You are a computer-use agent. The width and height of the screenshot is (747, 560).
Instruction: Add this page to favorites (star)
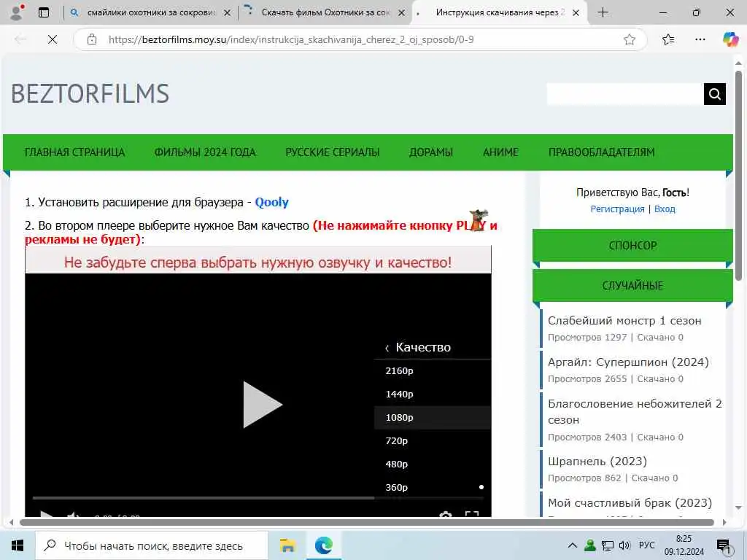pyautogui.click(x=630, y=39)
